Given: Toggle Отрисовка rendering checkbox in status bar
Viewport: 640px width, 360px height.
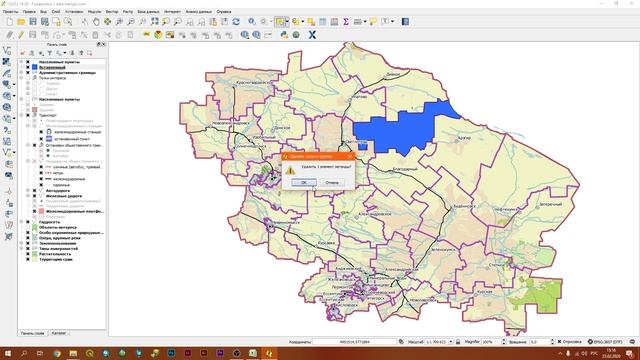Looking at the screenshot, I should tap(560, 342).
